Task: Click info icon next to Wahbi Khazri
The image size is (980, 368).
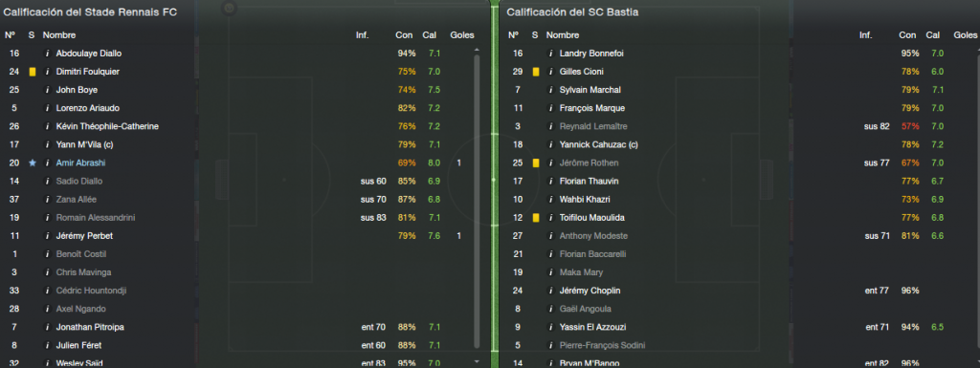Action: (551, 200)
